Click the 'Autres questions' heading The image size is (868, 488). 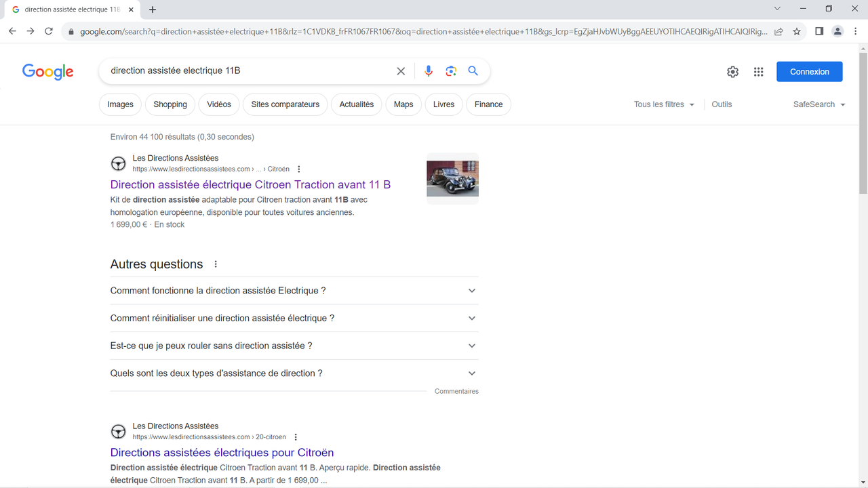click(157, 264)
